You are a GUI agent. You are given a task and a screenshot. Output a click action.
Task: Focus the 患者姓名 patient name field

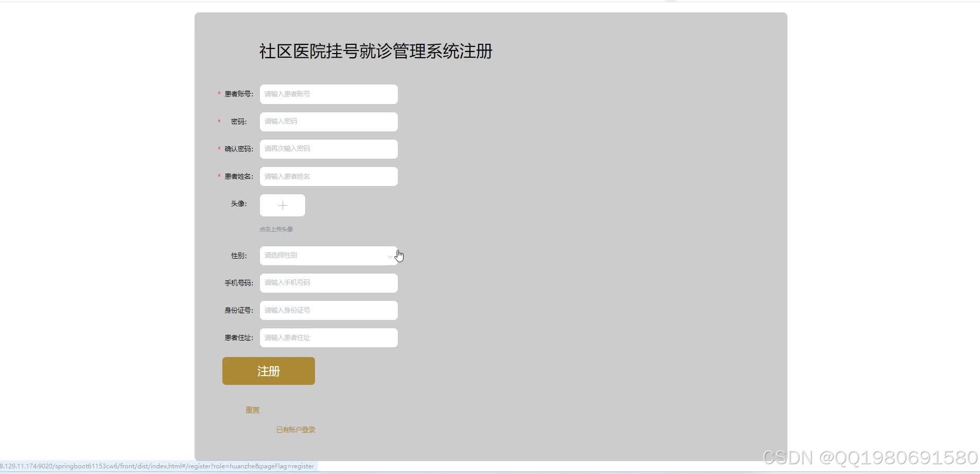click(x=328, y=176)
